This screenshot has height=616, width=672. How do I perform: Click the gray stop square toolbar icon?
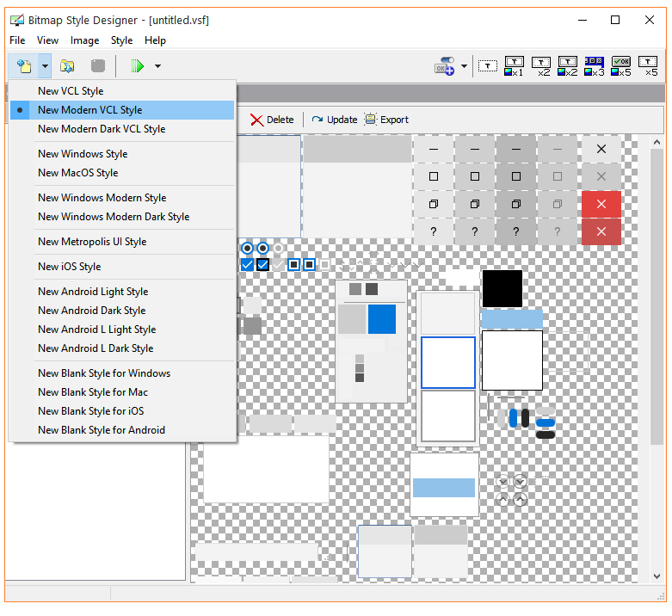tap(98, 66)
